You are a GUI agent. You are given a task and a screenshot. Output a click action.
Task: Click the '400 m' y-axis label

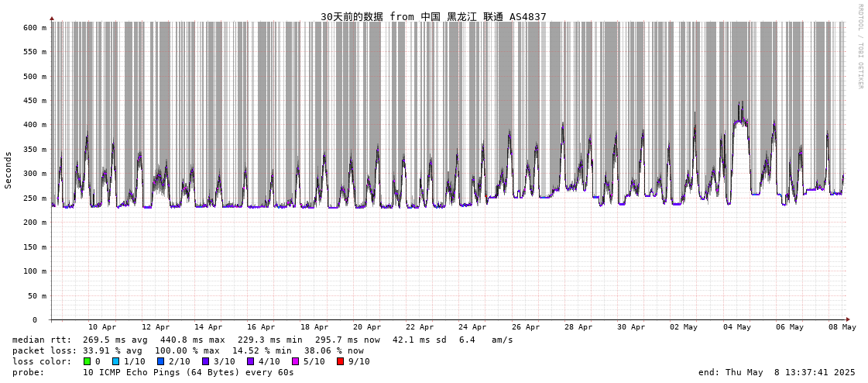pos(34,126)
